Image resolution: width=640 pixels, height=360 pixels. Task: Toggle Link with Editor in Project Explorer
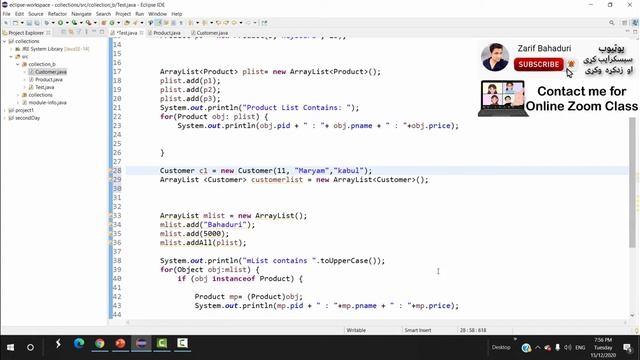pos(70,32)
